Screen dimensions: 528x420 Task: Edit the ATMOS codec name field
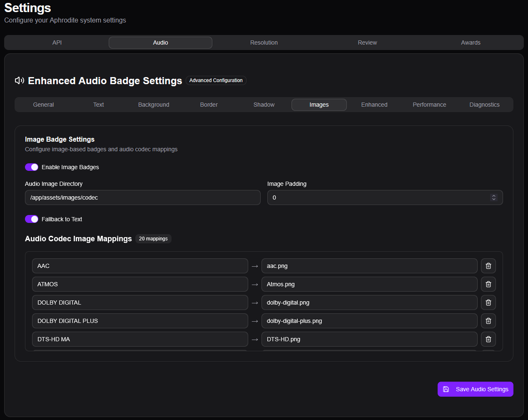[140, 284]
